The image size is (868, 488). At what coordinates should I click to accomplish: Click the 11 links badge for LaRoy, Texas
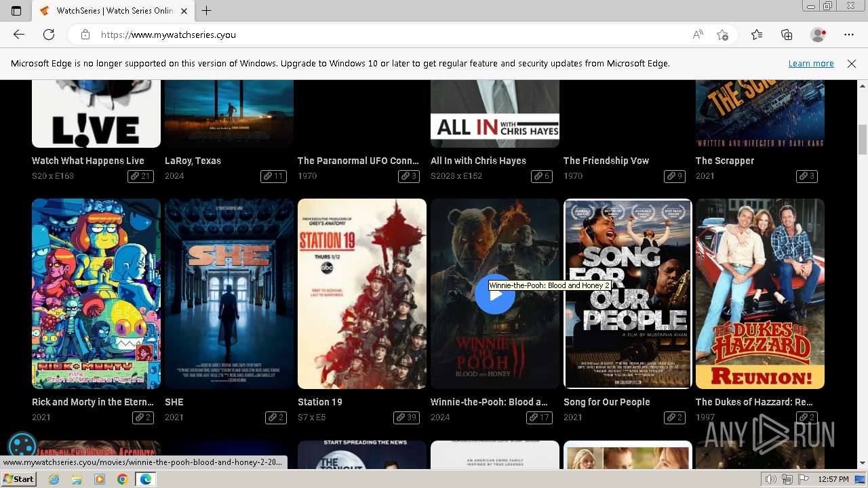(x=274, y=176)
